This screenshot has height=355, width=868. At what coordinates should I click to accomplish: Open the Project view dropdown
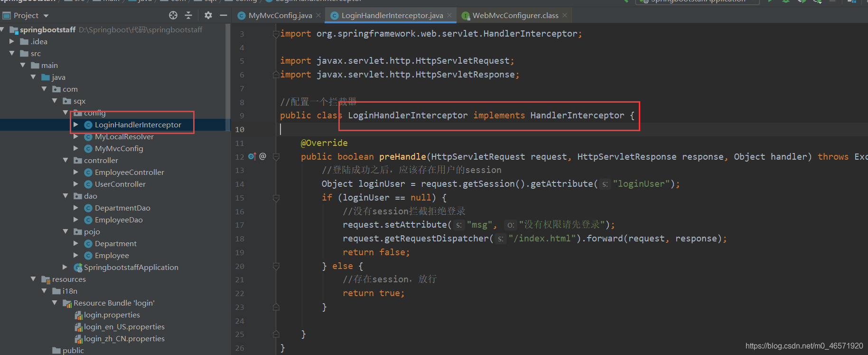point(46,16)
